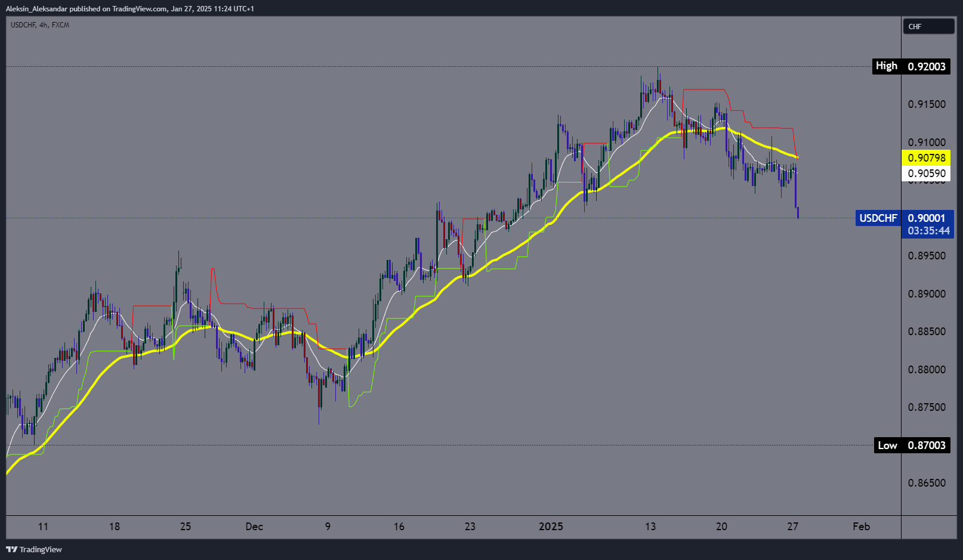Click the USDCHF, 4h, FXCM chart title
Image resolution: width=963 pixels, height=560 pixels.
40,25
